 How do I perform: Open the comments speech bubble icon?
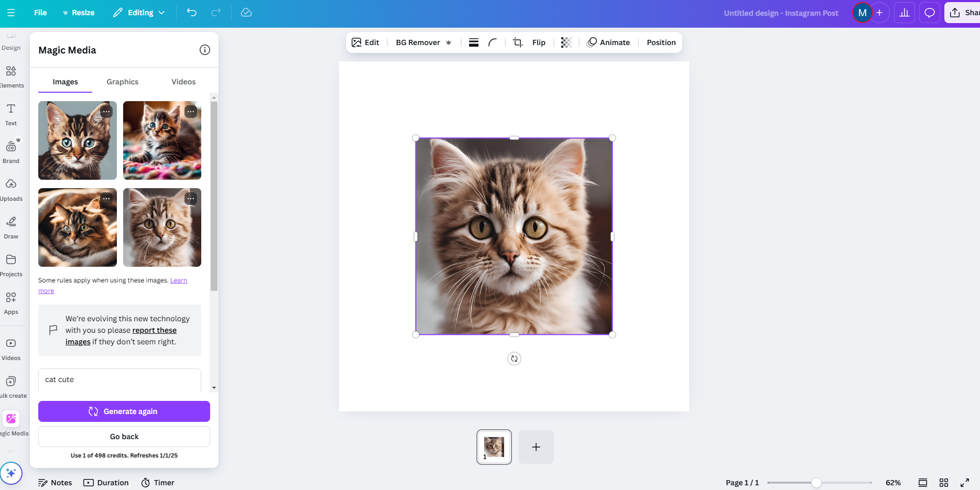tap(930, 13)
